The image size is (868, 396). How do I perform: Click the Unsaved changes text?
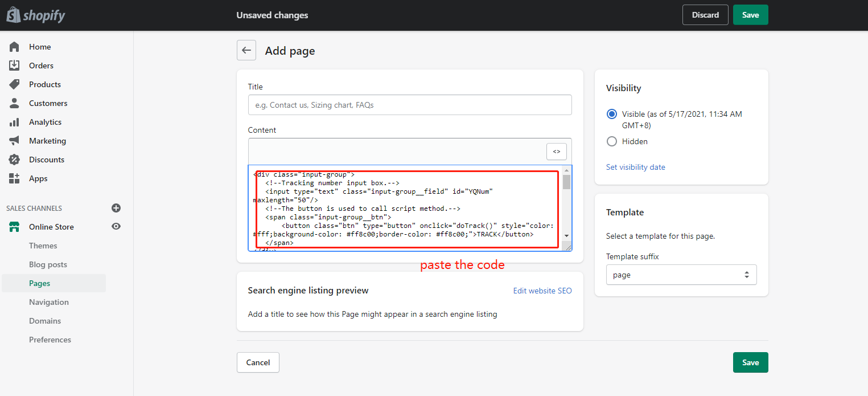272,15
